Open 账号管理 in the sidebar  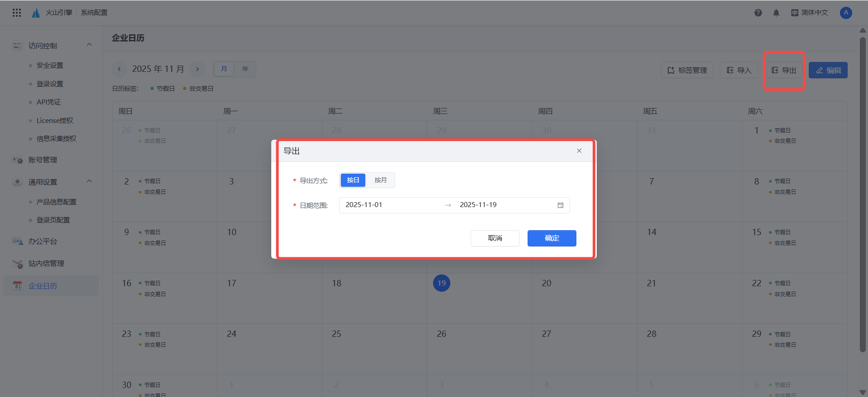43,160
